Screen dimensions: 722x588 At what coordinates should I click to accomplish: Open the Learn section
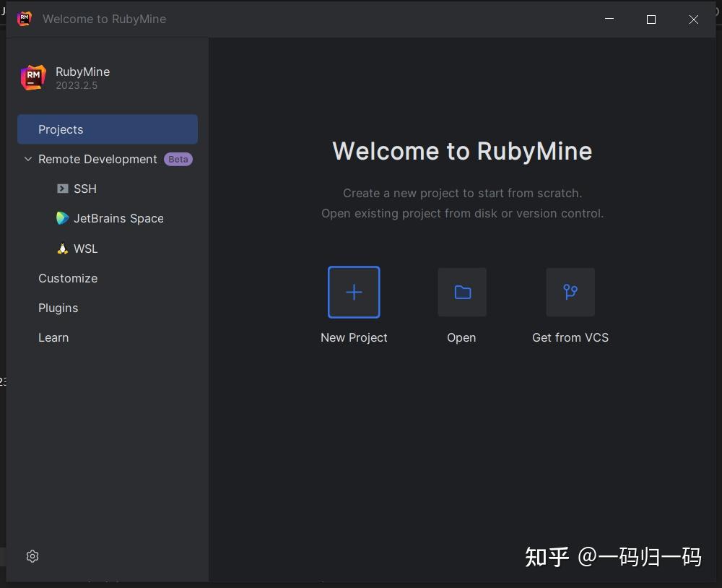pos(53,337)
